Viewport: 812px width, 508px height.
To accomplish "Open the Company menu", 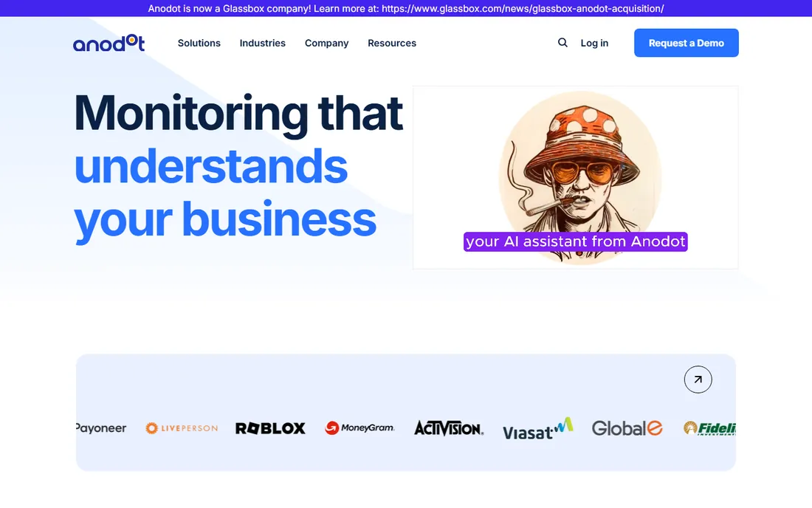I will (327, 43).
